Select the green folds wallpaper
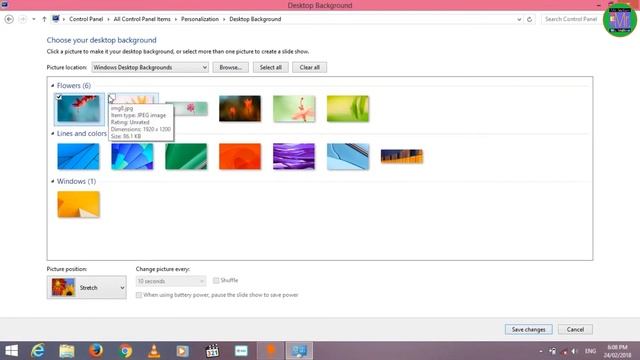The image size is (640, 360). [x=186, y=156]
